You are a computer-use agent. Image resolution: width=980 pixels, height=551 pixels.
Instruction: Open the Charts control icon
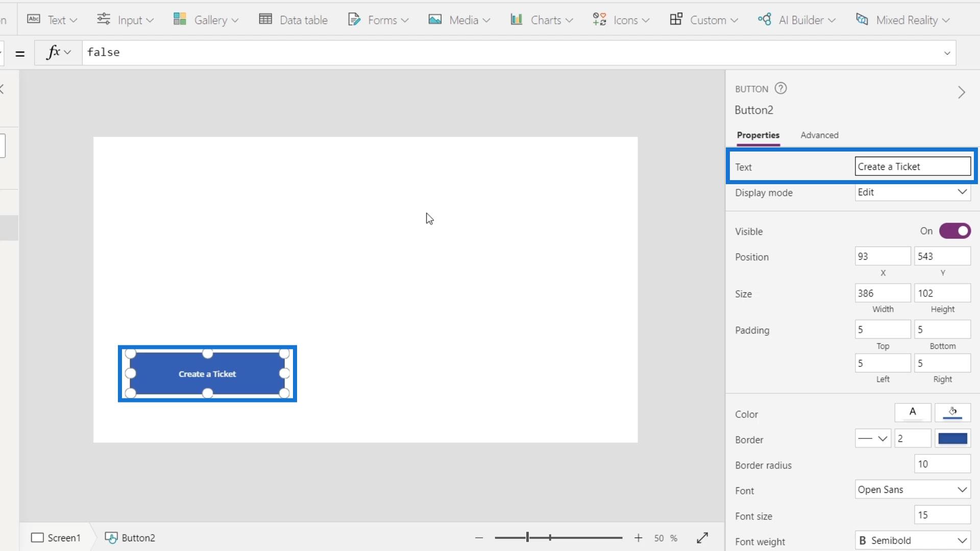tap(517, 19)
